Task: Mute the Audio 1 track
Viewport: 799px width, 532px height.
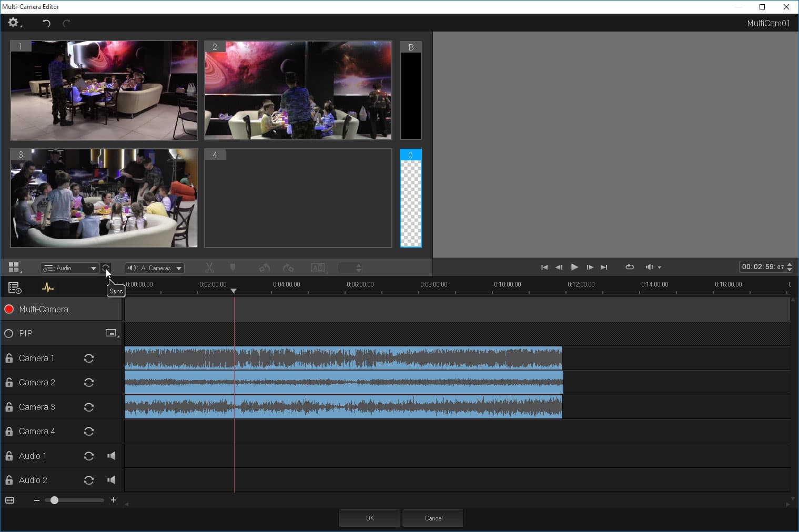Action: (x=111, y=456)
